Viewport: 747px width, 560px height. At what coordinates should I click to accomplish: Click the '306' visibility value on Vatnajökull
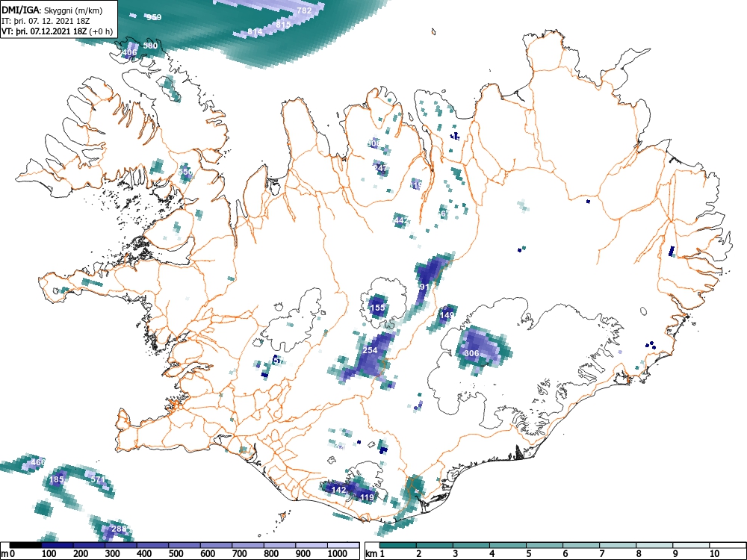click(471, 353)
